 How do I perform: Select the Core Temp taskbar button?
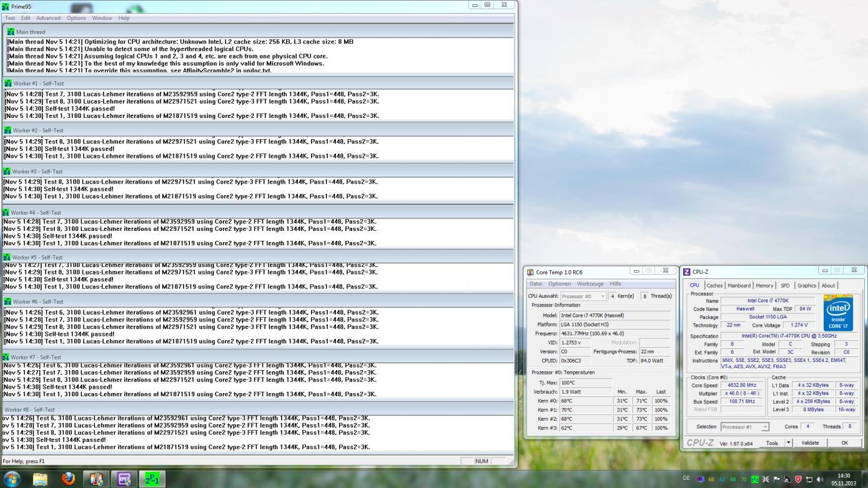(x=96, y=479)
